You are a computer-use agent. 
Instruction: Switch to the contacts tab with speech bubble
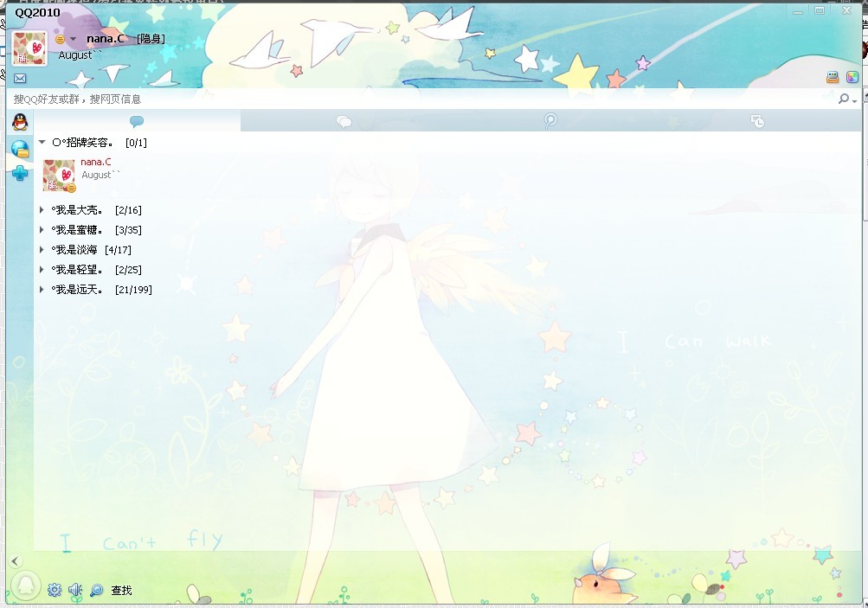tap(137, 120)
